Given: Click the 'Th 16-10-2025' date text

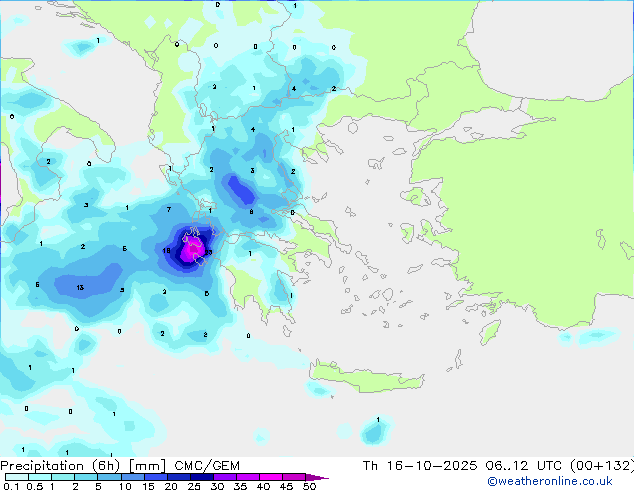Looking at the screenshot, I should point(420,466).
